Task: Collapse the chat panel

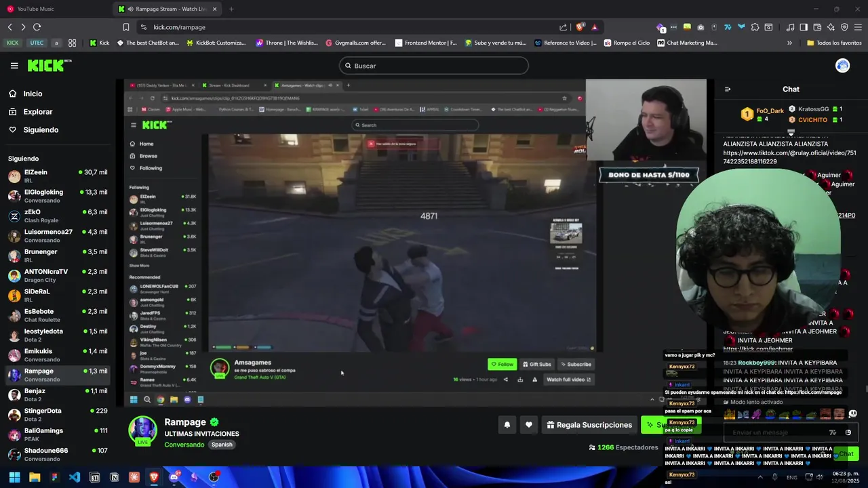Action: [x=728, y=89]
